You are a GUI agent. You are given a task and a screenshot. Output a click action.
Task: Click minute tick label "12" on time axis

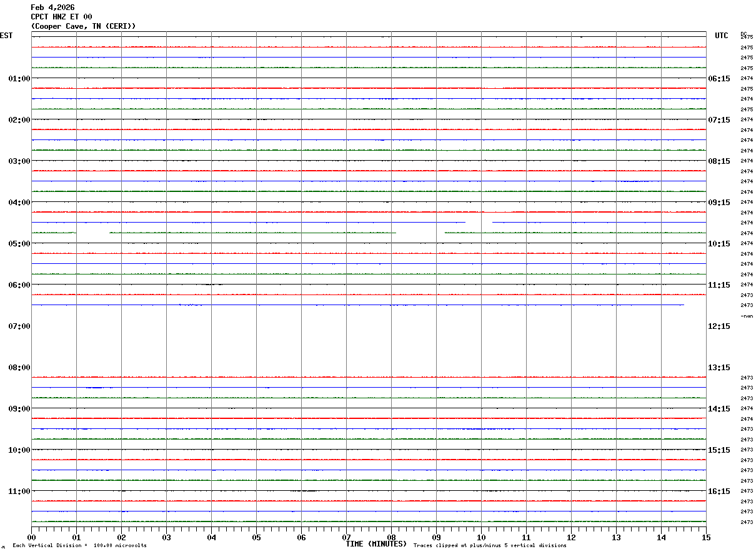pyautogui.click(x=571, y=538)
